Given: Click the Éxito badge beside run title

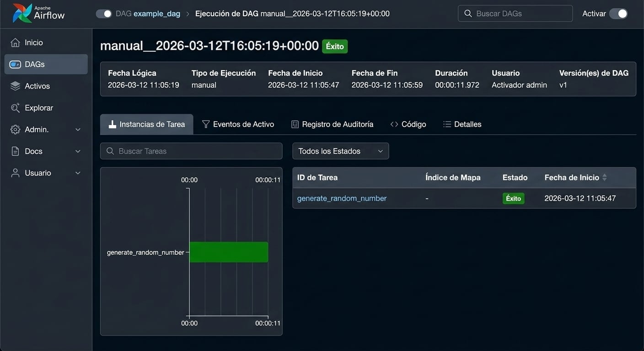Looking at the screenshot, I should point(335,46).
